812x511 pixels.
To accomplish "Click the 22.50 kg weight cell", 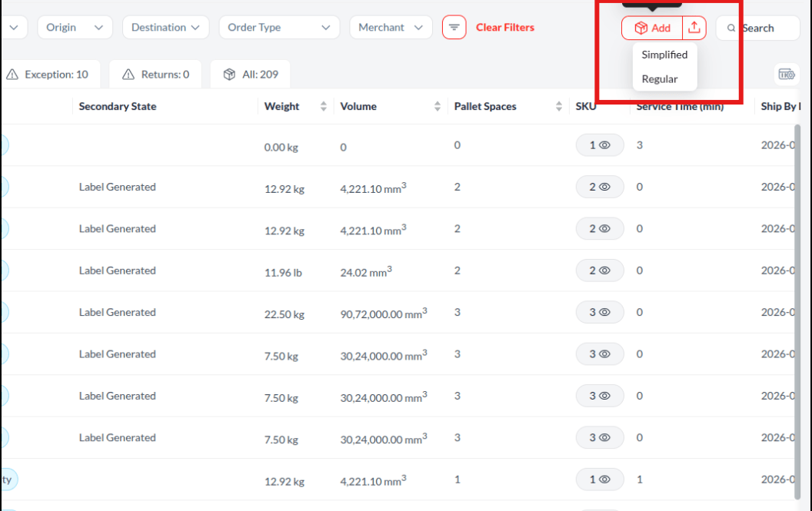I will (285, 314).
